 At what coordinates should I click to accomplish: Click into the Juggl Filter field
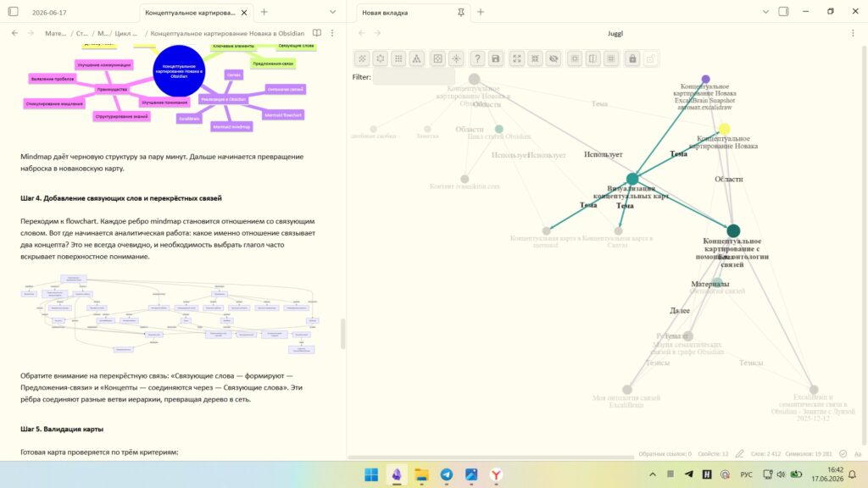click(414, 77)
